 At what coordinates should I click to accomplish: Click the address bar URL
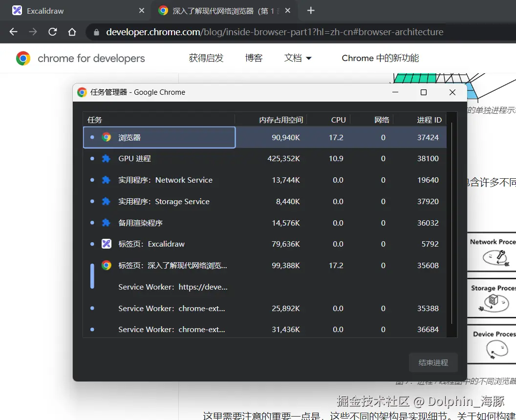[275, 32]
